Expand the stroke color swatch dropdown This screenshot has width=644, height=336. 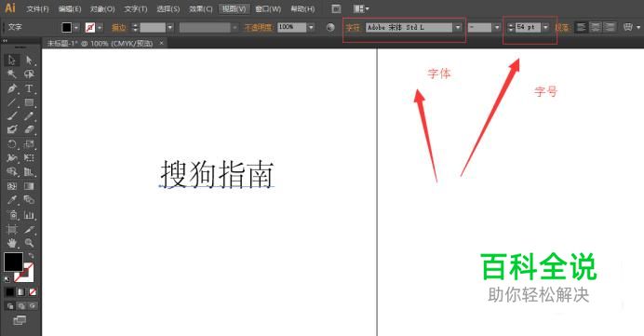(x=100, y=28)
